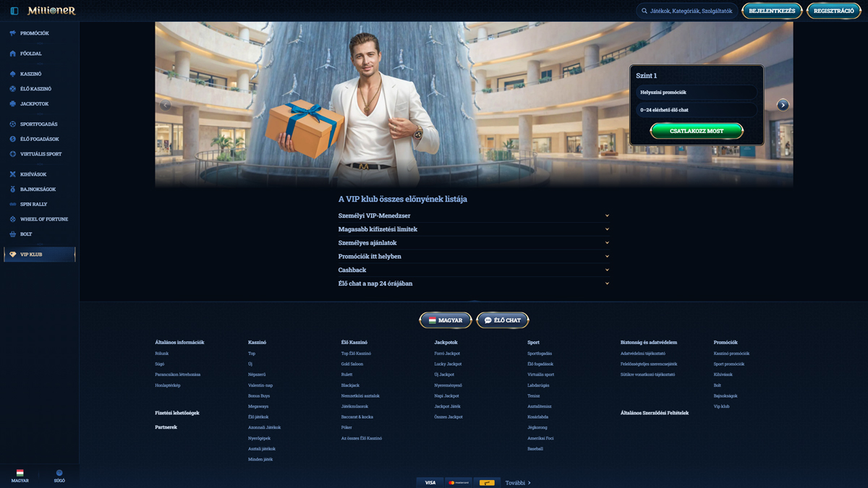This screenshot has height=488, width=868.
Task: Open the Wheel of Fortune menu item
Action: (x=44, y=219)
